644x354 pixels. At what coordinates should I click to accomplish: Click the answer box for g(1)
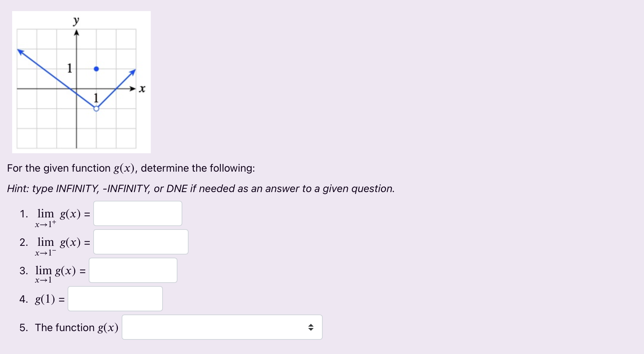(x=115, y=299)
